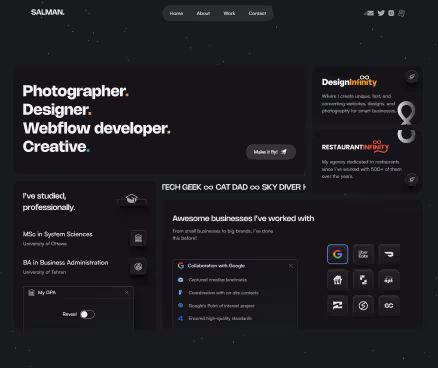Screen dimensions: 438x368
Task: Click the My GPA panel icon
Action: (31, 292)
